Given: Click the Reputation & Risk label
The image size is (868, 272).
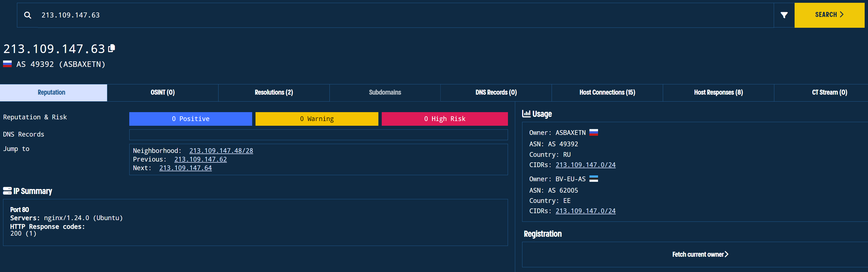Looking at the screenshot, I should click(35, 117).
